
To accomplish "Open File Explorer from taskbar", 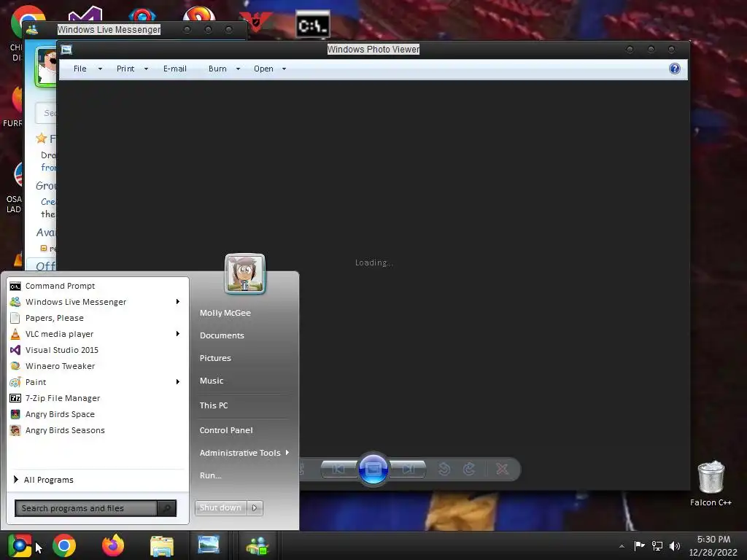I will (x=162, y=545).
